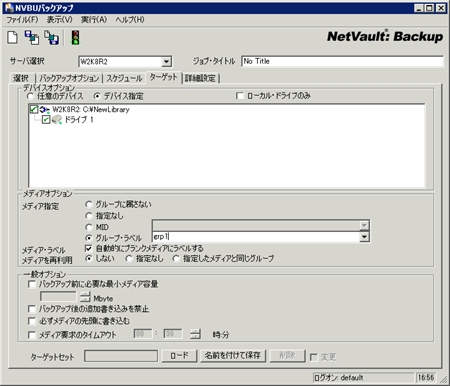Select the グループ・ラベル radio button
The height and width of the screenshot is (386, 450).
pyautogui.click(x=88, y=238)
